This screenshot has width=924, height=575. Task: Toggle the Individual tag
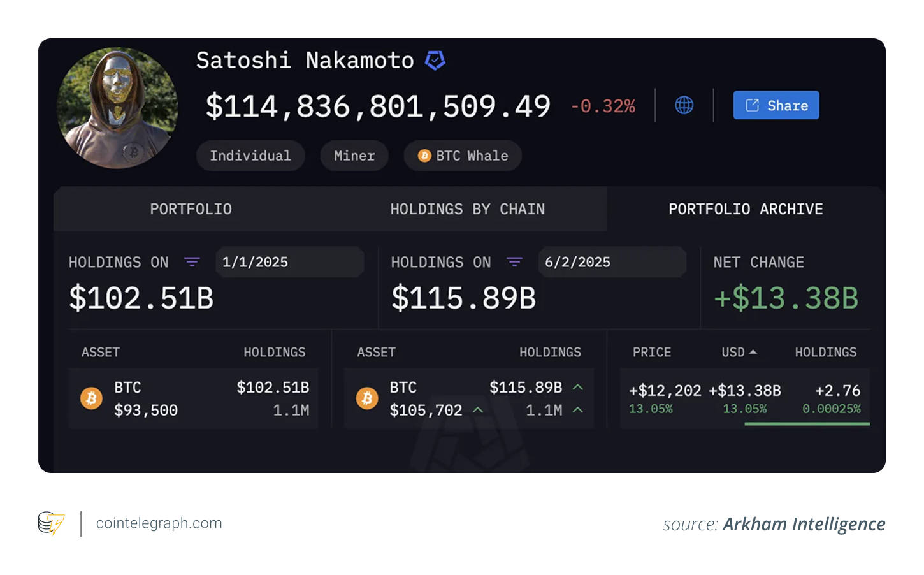(x=250, y=155)
